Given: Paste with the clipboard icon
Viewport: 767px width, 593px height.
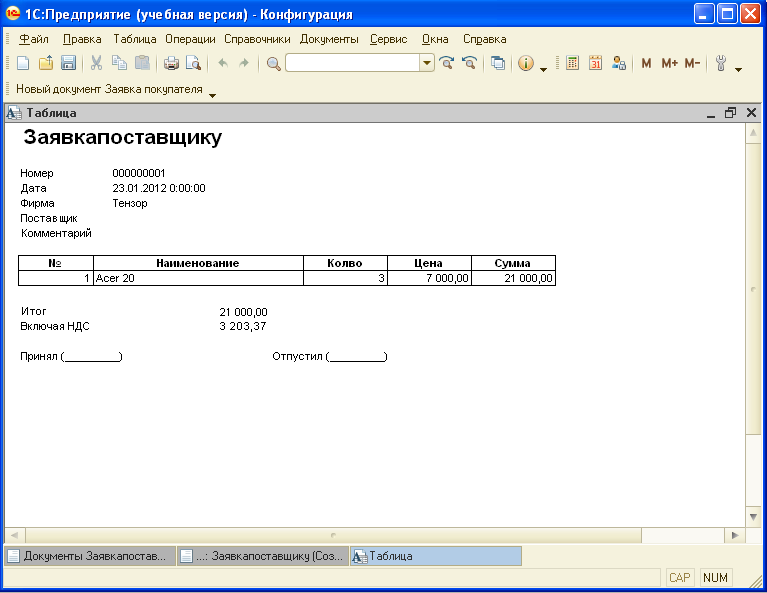Looking at the screenshot, I should [142, 63].
